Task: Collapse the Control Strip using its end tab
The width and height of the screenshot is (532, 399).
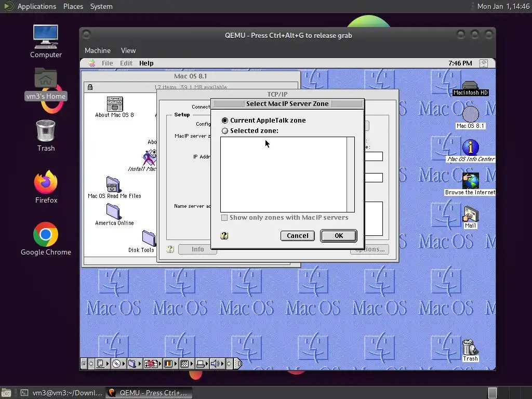Action: [x=238, y=364]
